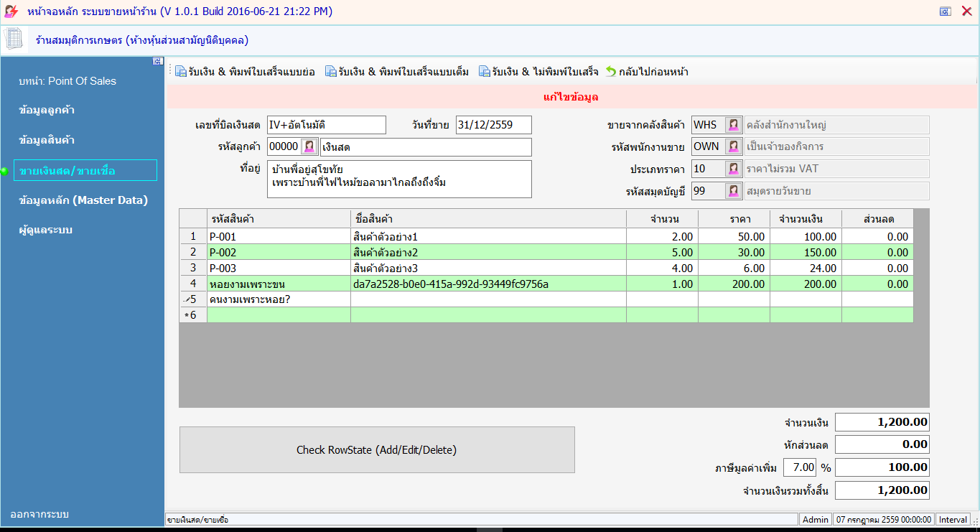Click ออกจากระบบ logout link
Screen dimensions: 980x532
(39, 515)
